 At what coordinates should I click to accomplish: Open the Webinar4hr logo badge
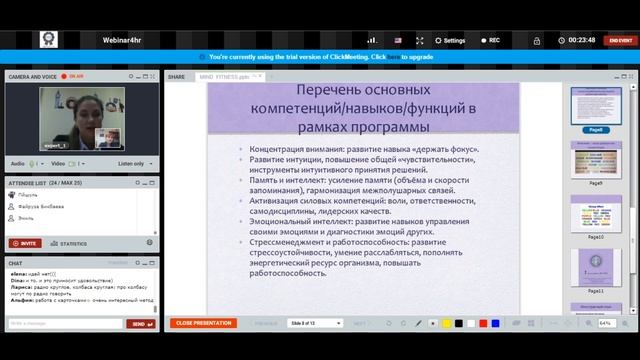tap(49, 40)
